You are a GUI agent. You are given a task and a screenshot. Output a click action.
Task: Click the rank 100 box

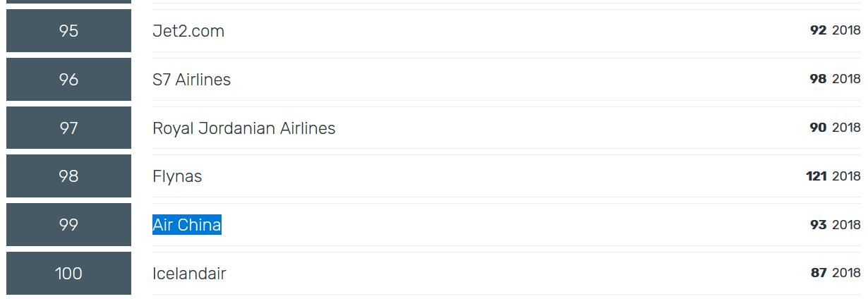[68, 273]
